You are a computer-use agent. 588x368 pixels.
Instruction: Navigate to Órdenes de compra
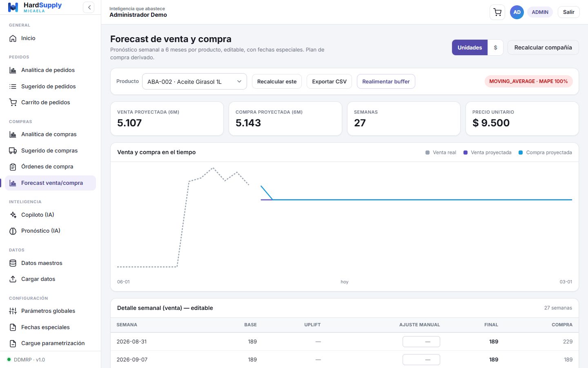[50, 167]
